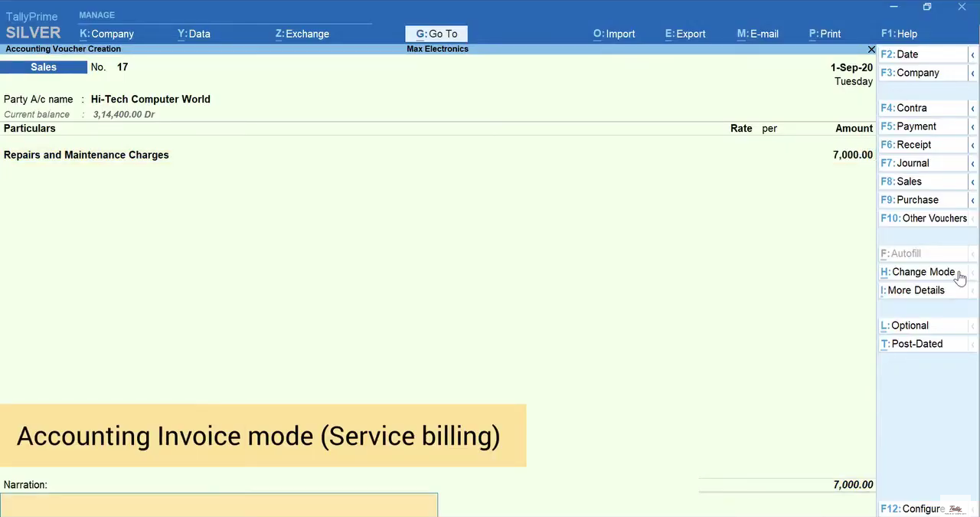Select Repairs and Maintenance Charges ledger line
Viewport: 980px width, 517px height.
coord(86,155)
